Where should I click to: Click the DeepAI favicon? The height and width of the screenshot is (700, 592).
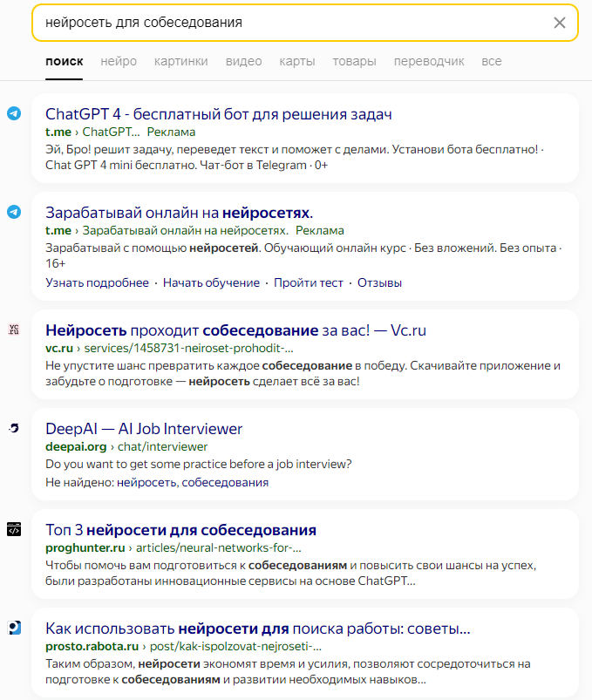(14, 428)
